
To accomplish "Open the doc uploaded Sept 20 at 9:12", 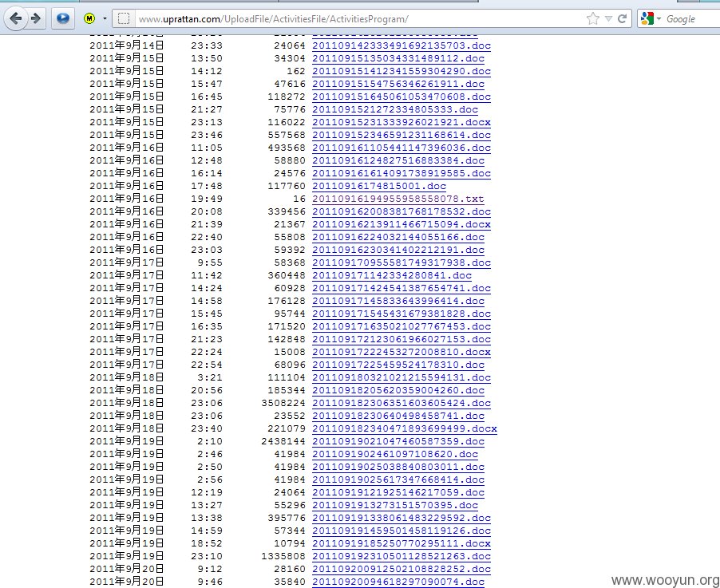I will coord(402,570).
